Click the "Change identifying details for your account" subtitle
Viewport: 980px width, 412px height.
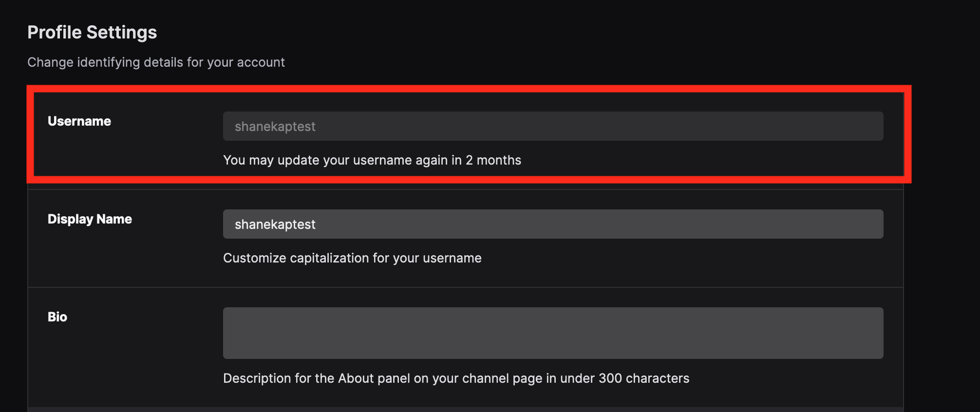coord(156,62)
